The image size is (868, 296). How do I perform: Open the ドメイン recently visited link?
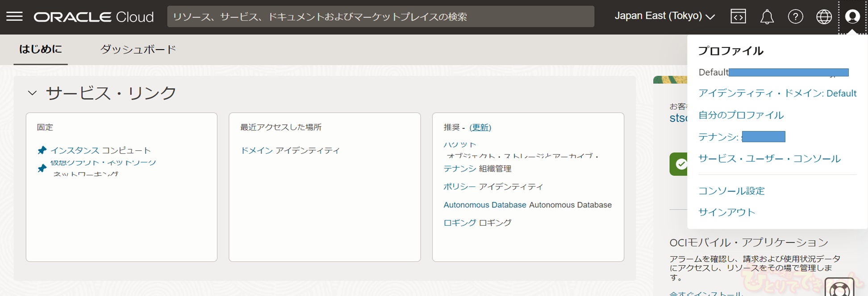256,151
